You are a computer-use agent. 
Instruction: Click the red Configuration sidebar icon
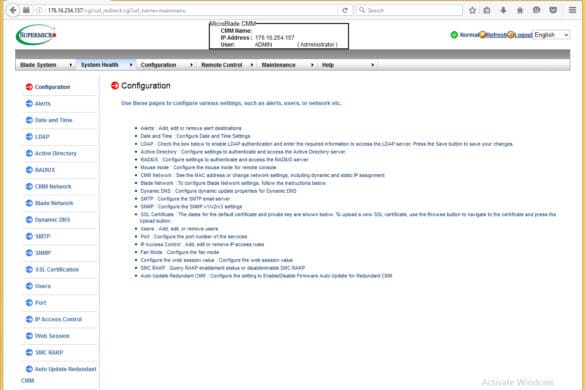pos(29,87)
